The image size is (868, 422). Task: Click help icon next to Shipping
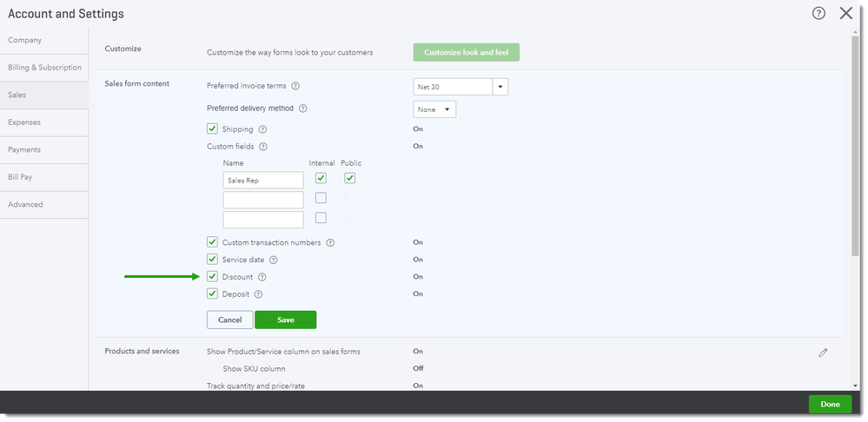point(262,129)
